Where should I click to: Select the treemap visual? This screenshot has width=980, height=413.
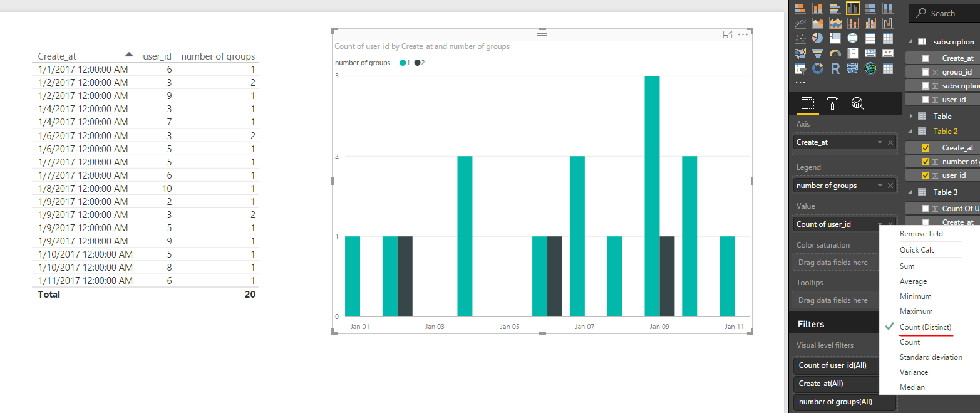pos(835,38)
